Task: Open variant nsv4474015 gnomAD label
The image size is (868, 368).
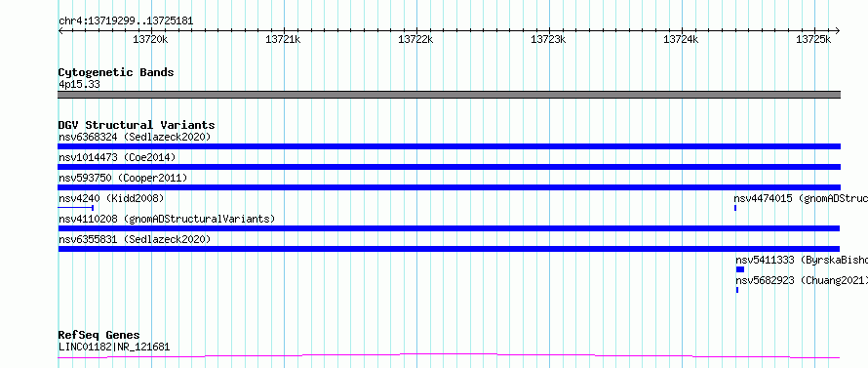Action: [801, 198]
